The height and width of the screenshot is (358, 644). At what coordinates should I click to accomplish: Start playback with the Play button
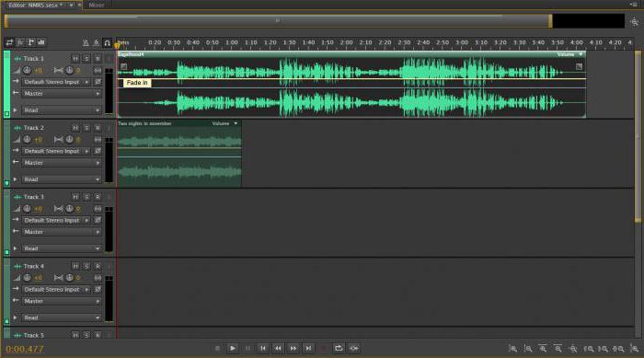point(233,349)
